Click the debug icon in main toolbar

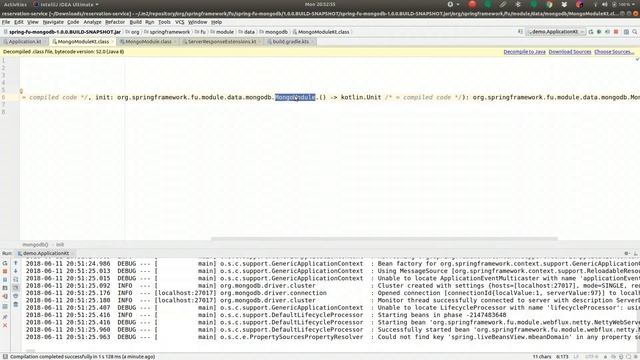[599, 32]
